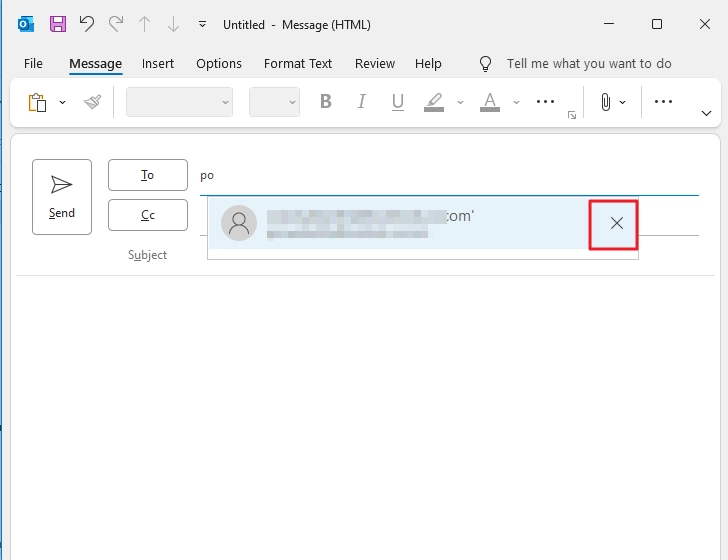
Task: Select the Format Painter brush
Action: click(92, 102)
